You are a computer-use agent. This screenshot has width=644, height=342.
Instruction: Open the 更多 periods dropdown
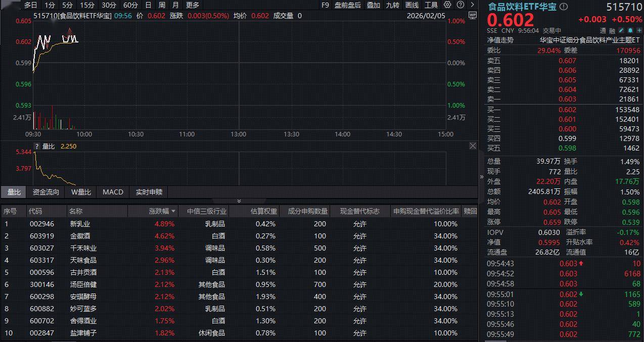[193, 5]
